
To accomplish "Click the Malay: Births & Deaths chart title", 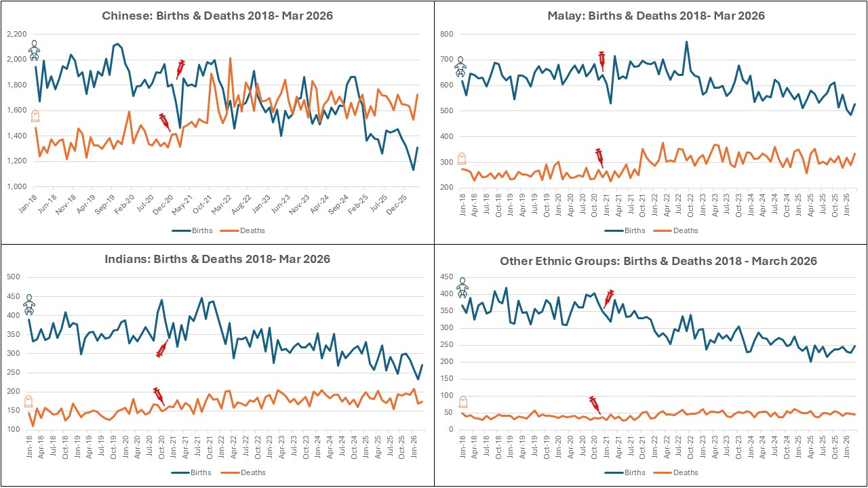I will point(656,16).
